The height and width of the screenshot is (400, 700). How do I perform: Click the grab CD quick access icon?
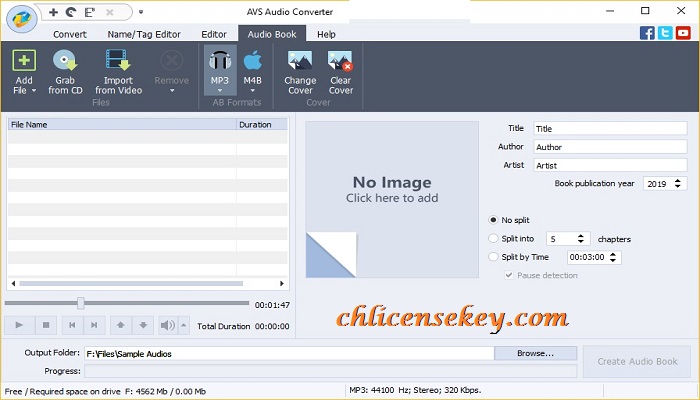(x=71, y=12)
